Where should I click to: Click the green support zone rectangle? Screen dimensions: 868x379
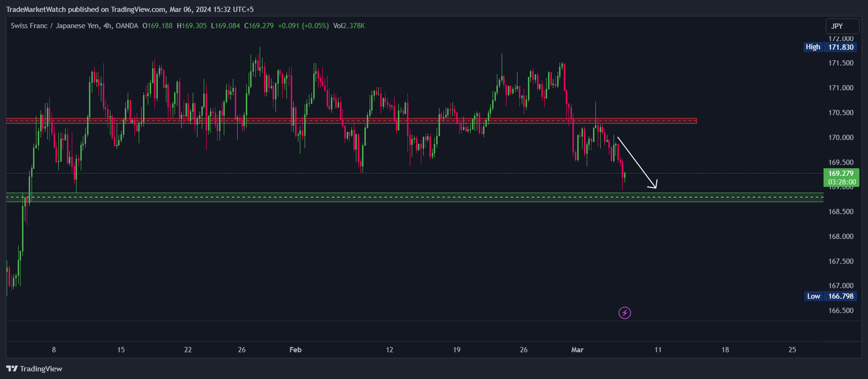click(415, 197)
